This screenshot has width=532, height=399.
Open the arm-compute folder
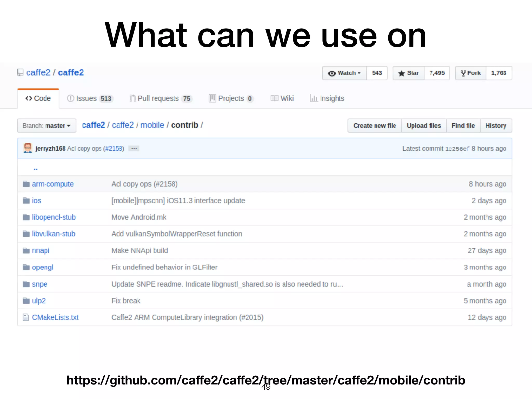pos(53,184)
